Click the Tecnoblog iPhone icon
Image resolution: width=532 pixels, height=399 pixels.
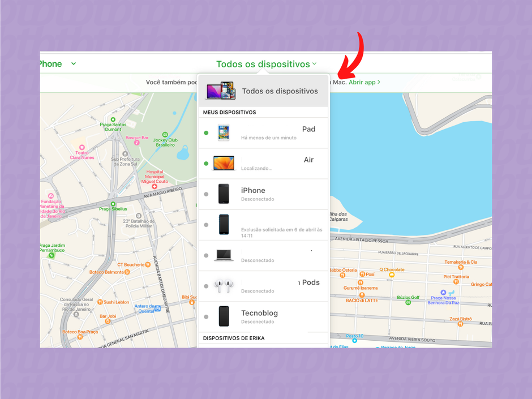pos(223,316)
